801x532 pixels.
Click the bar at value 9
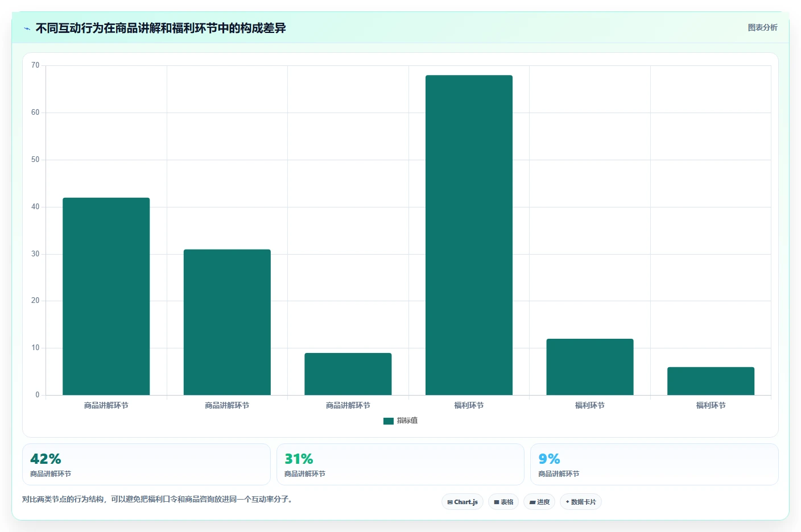pyautogui.click(x=348, y=374)
